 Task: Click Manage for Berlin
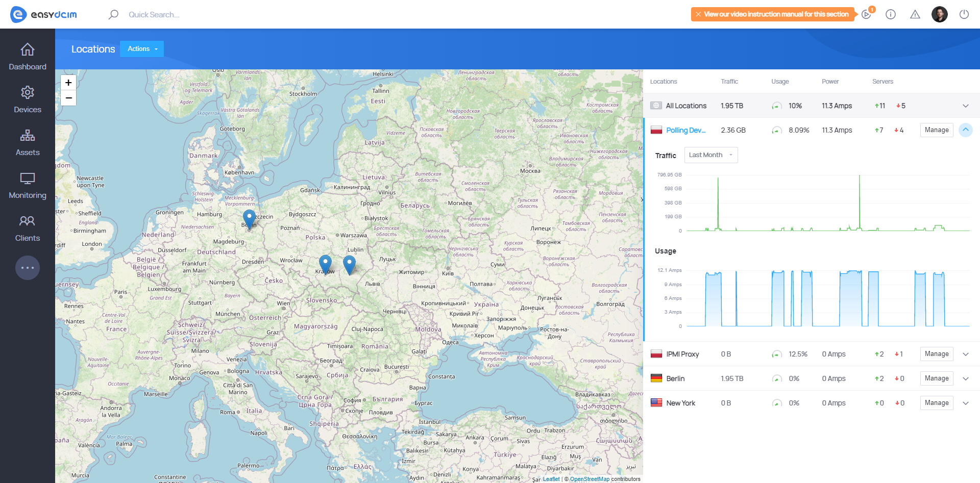coord(937,378)
